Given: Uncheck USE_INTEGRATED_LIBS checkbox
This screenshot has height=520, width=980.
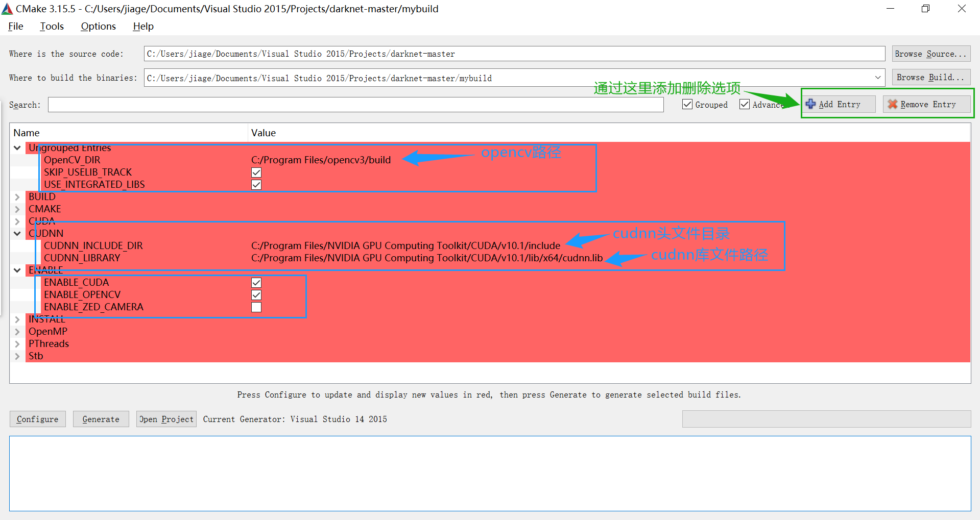Looking at the screenshot, I should [256, 185].
